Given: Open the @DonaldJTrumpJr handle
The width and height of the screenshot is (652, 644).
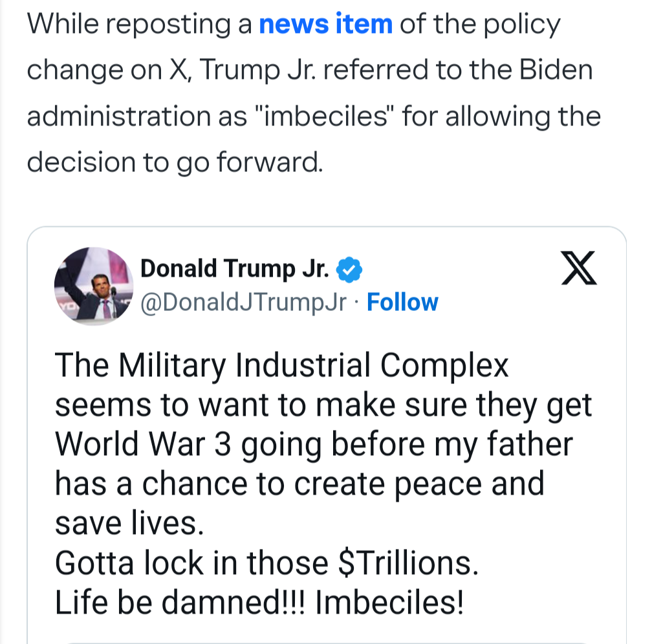Looking at the screenshot, I should 243,302.
